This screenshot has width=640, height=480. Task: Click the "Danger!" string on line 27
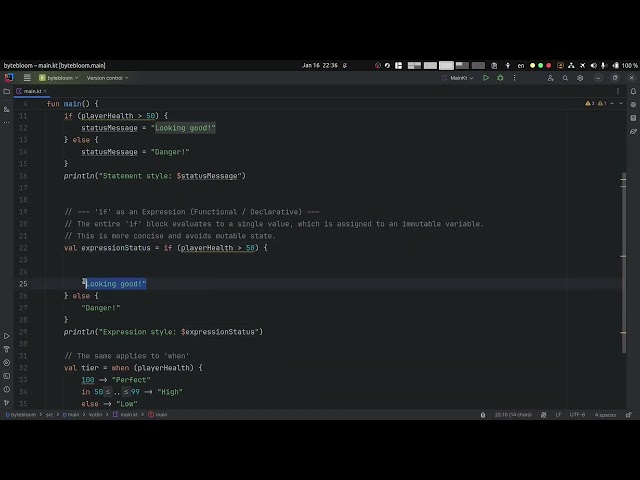[x=101, y=308]
